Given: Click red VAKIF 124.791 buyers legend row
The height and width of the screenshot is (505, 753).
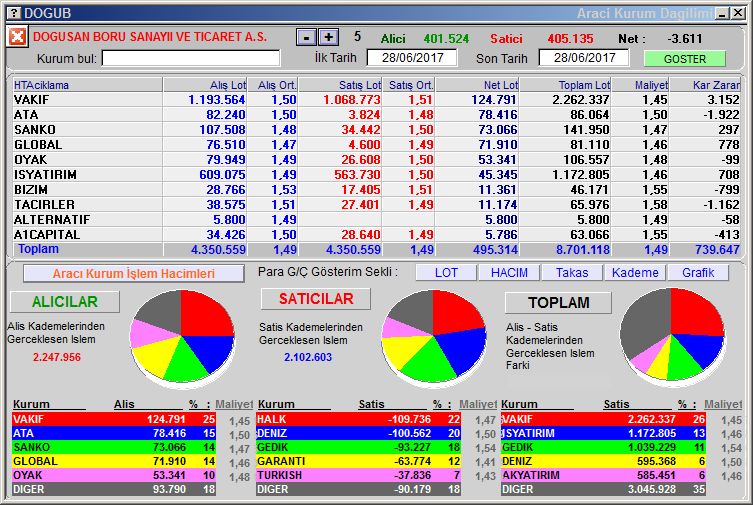Looking at the screenshot, I should point(114,419).
